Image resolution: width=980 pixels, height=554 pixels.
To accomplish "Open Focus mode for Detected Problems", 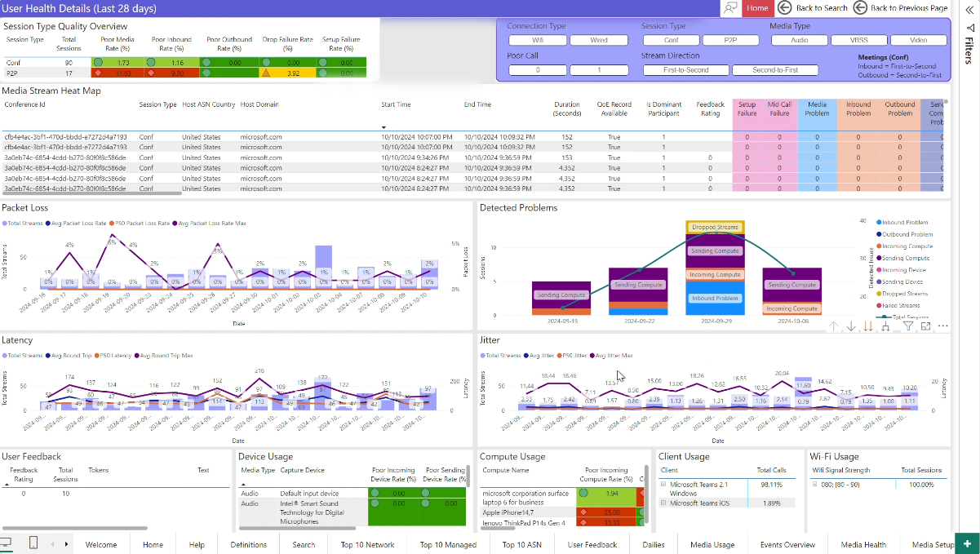I will pyautogui.click(x=925, y=326).
